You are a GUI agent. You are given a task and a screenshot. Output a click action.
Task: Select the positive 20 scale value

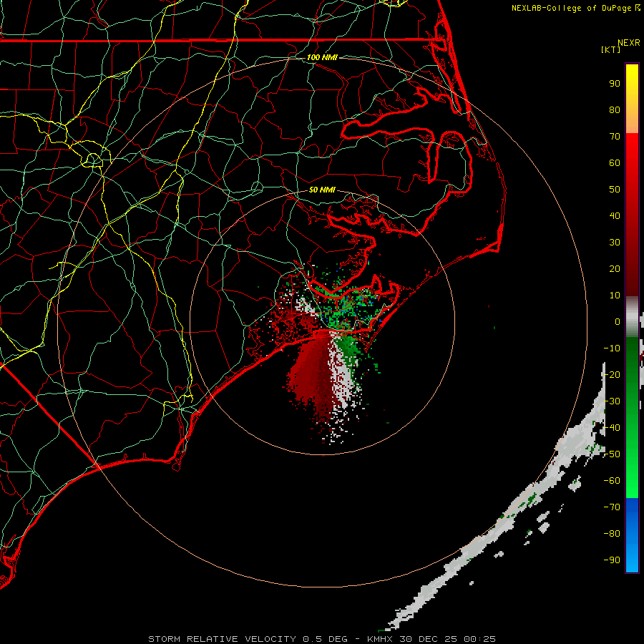(x=615, y=268)
